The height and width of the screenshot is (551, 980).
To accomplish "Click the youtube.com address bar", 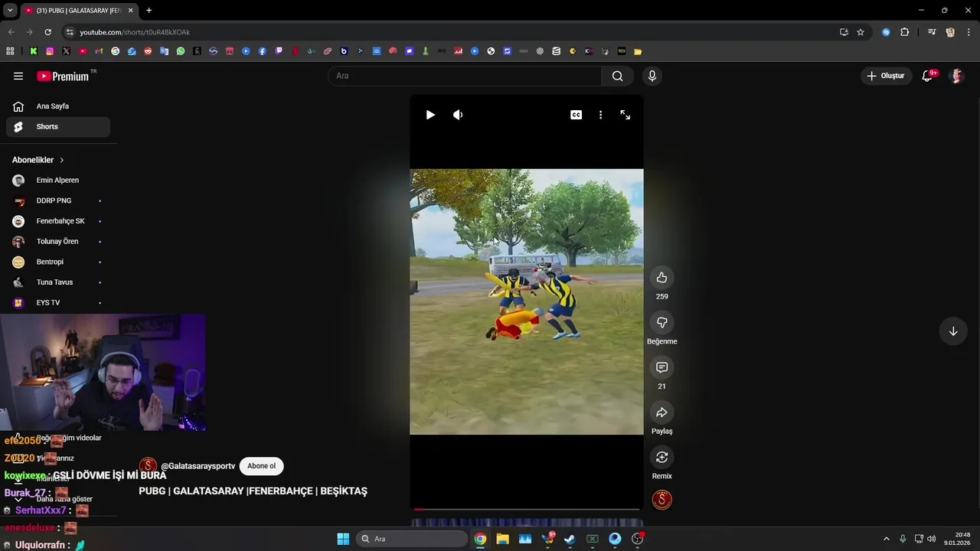I will click(452, 32).
